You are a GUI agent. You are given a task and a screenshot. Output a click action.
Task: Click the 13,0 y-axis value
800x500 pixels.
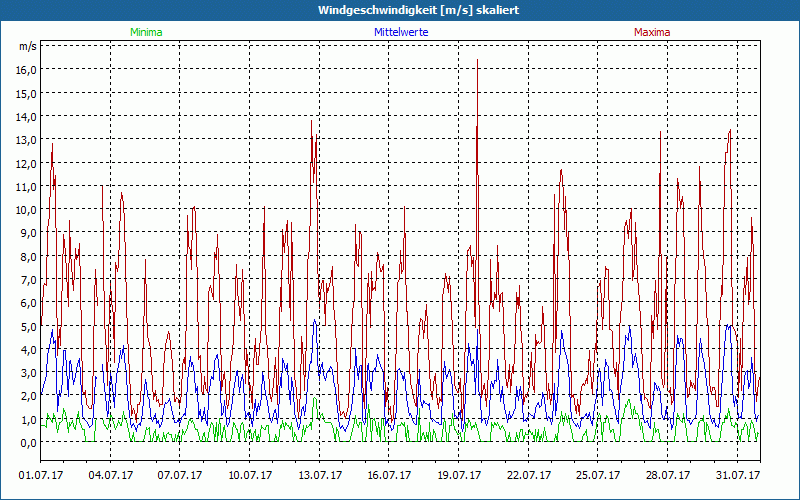[x=27, y=140]
